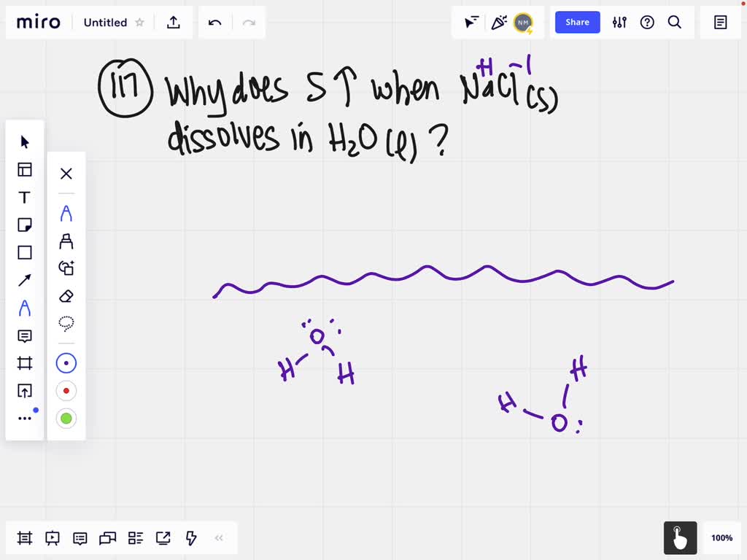Select the Eraser tool
Viewport: 747px width, 560px height.
click(x=66, y=296)
